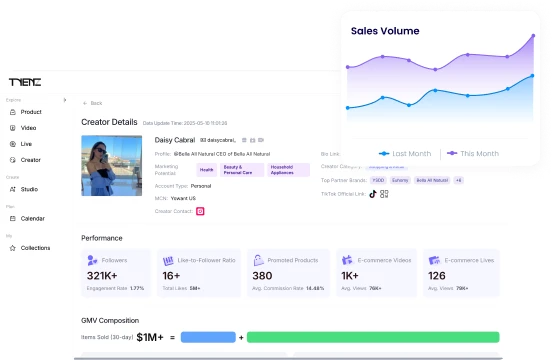Viewport: 552px width, 360px height.
Task: Click the Creator globe icon in sidebar
Action: [13, 160]
